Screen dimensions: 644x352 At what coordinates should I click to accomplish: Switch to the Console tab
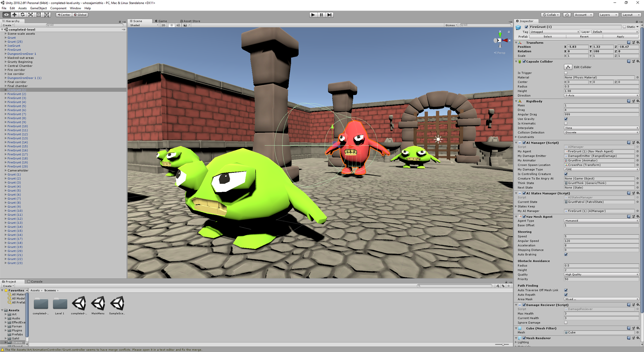point(35,281)
